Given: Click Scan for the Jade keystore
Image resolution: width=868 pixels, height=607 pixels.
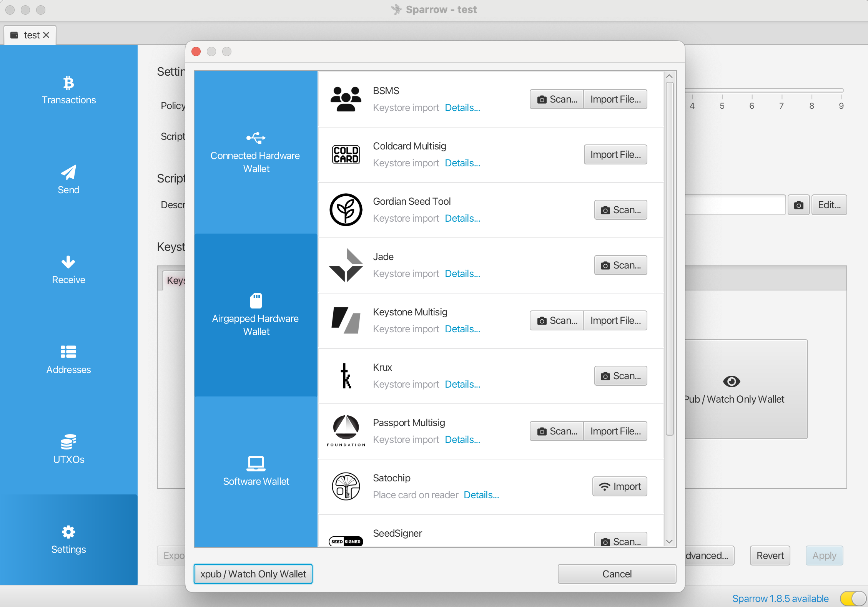Looking at the screenshot, I should [620, 265].
